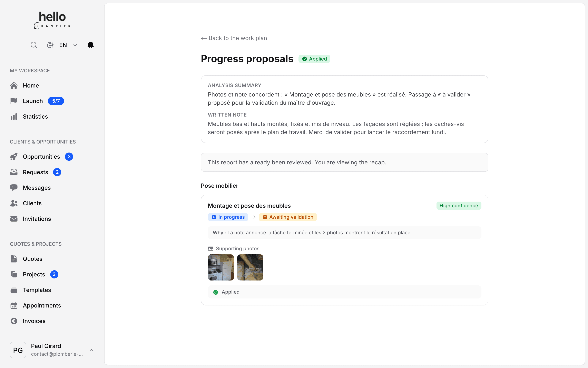Click the Invoices euro coin icon
Viewport: 588px width, 368px height.
coord(14,321)
